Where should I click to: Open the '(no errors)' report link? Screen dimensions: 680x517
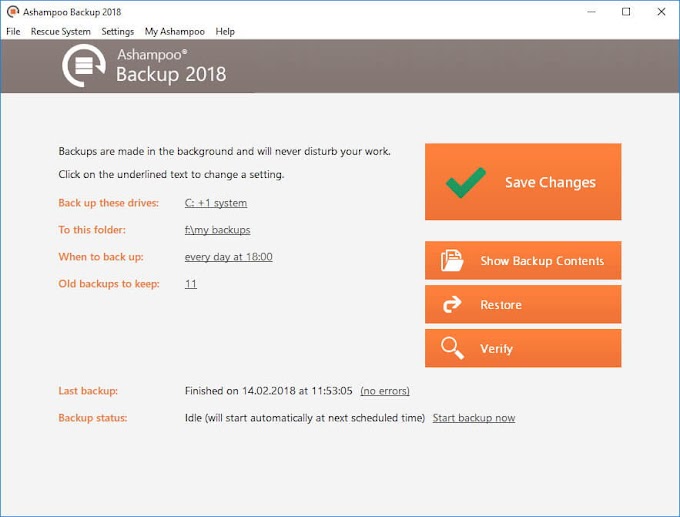(x=385, y=391)
